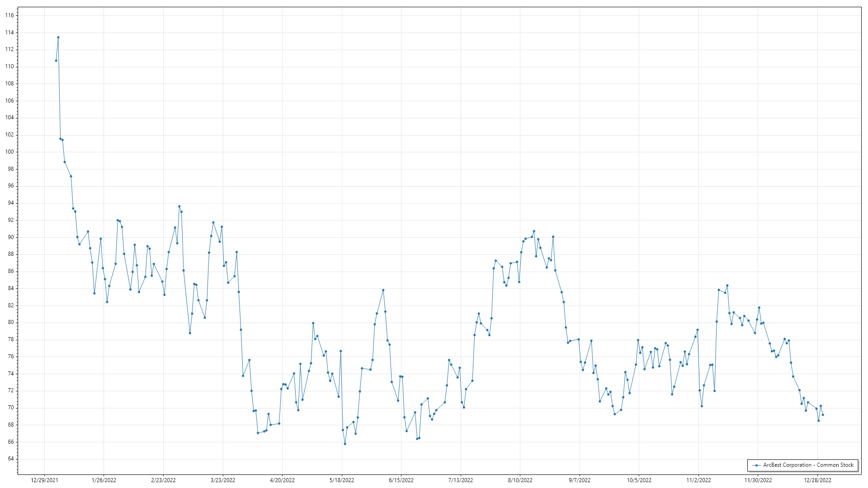The height and width of the screenshot is (488, 868).
Task: Click the 7/13/2022 x-axis date label
Action: (461, 480)
